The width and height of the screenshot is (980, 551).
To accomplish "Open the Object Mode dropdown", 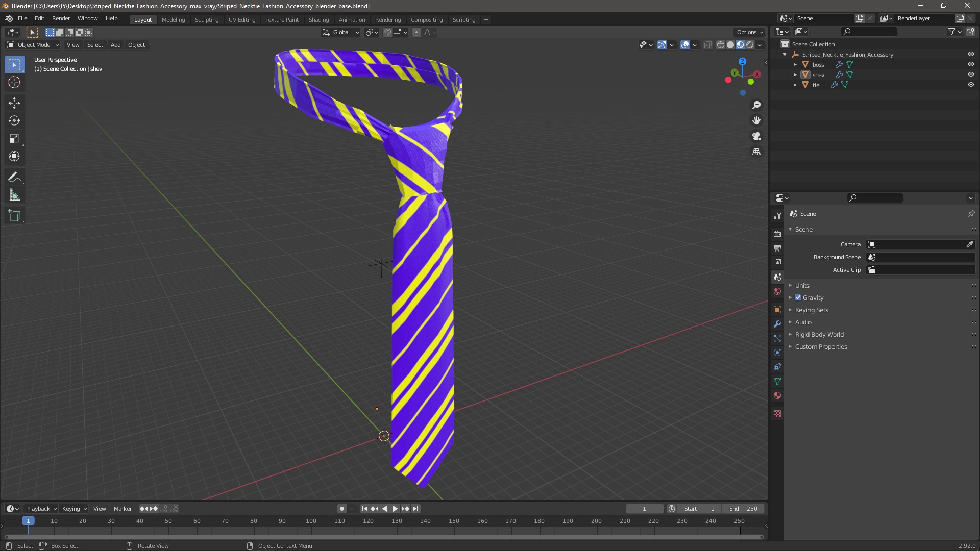I will pos(33,45).
